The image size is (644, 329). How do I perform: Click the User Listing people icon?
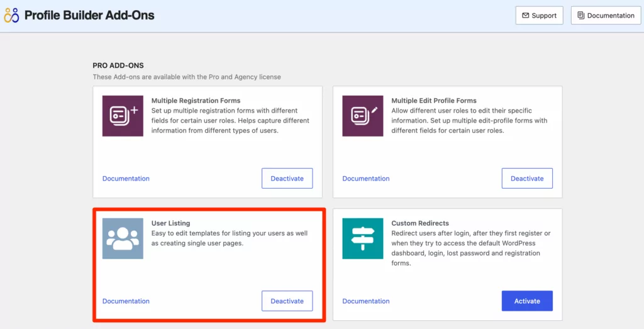pyautogui.click(x=123, y=238)
